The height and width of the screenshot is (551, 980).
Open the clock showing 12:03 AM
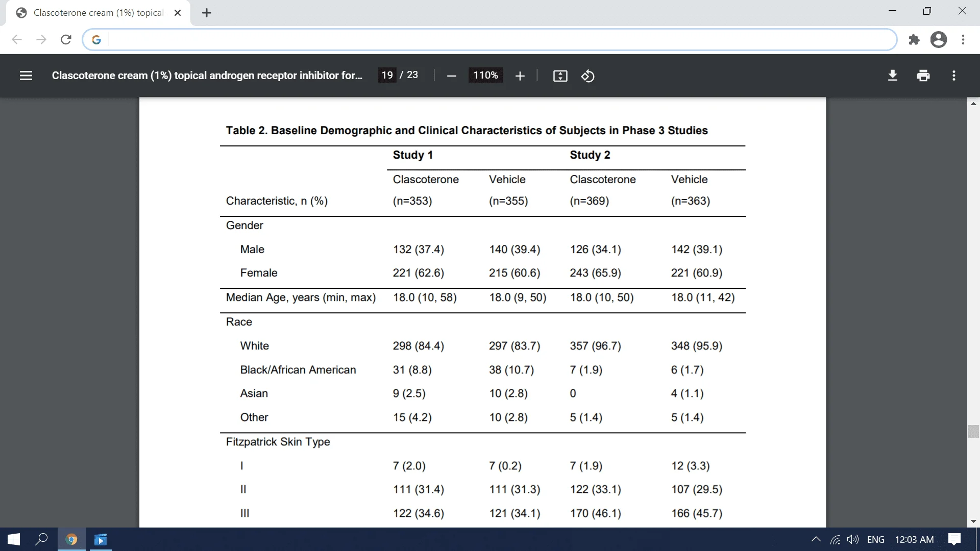pos(914,539)
